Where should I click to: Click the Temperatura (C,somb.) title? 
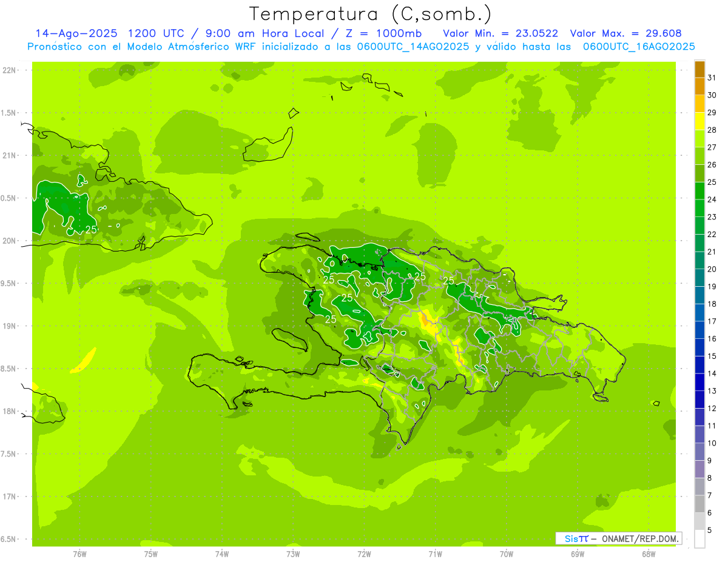(370, 13)
